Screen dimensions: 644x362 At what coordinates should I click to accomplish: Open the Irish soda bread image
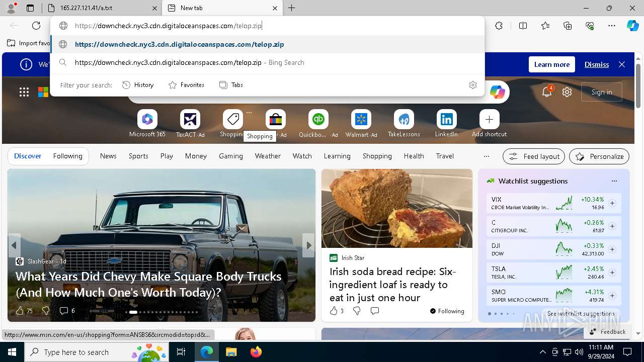396,208
